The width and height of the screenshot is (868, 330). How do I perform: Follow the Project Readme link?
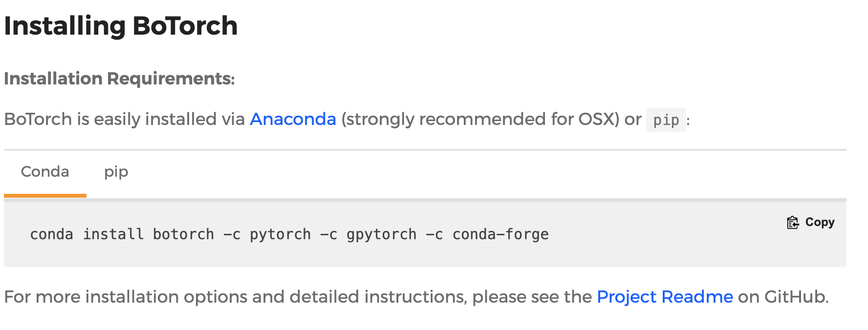pos(665,297)
